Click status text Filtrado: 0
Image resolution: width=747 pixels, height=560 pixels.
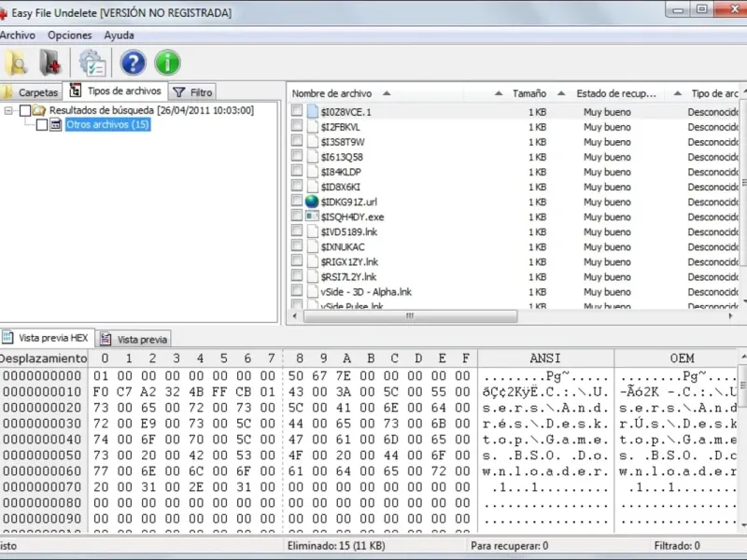click(x=676, y=546)
